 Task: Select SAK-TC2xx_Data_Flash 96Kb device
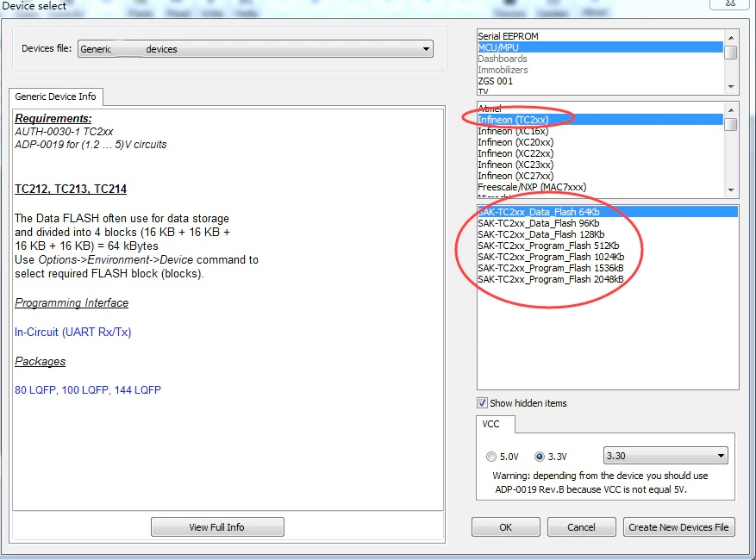(608, 223)
